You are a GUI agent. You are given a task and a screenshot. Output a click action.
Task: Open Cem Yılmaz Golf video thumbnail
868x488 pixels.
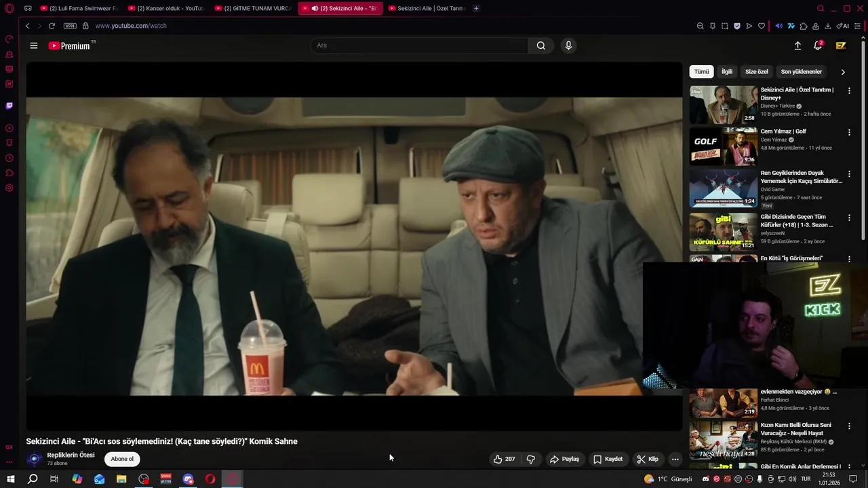coord(723,146)
